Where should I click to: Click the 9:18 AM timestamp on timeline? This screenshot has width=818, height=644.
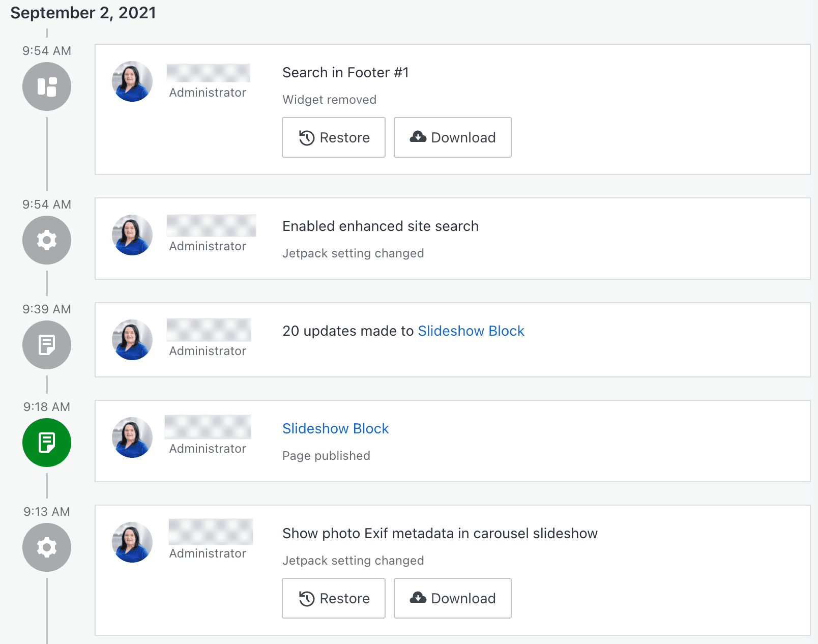47,407
